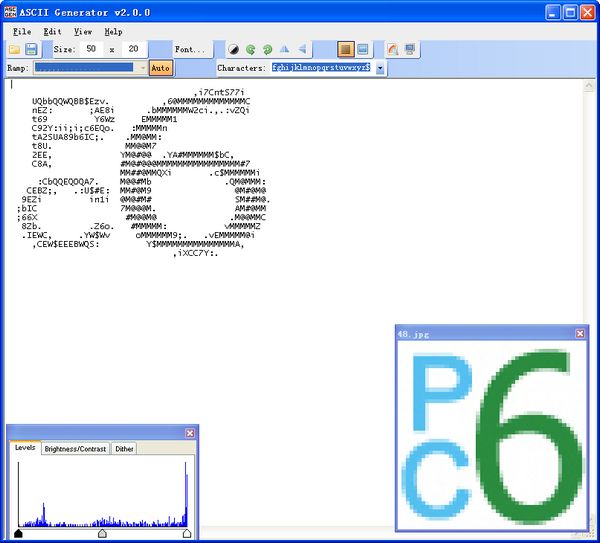Viewport: 600px width, 543px height.
Task: Open an image file with folder icon
Action: [x=15, y=49]
